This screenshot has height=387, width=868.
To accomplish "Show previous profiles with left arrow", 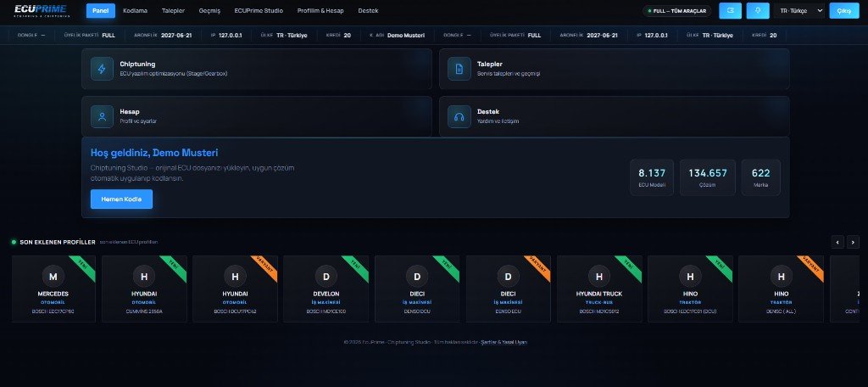I will pyautogui.click(x=837, y=242).
